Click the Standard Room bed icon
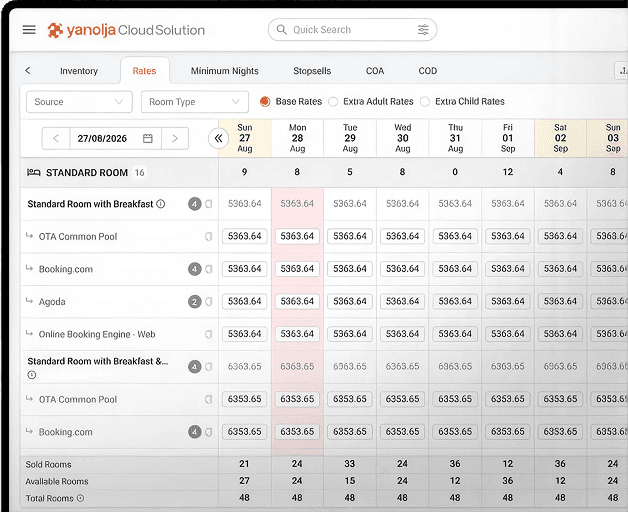The image size is (628, 512). coord(34,172)
